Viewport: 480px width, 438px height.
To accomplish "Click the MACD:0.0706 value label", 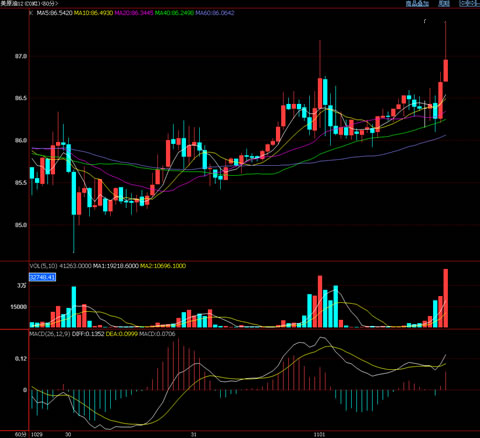I will click(x=157, y=334).
